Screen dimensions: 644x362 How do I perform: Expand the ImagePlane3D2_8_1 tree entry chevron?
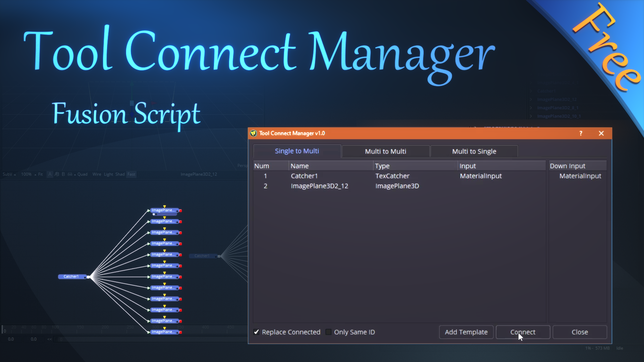click(x=531, y=108)
